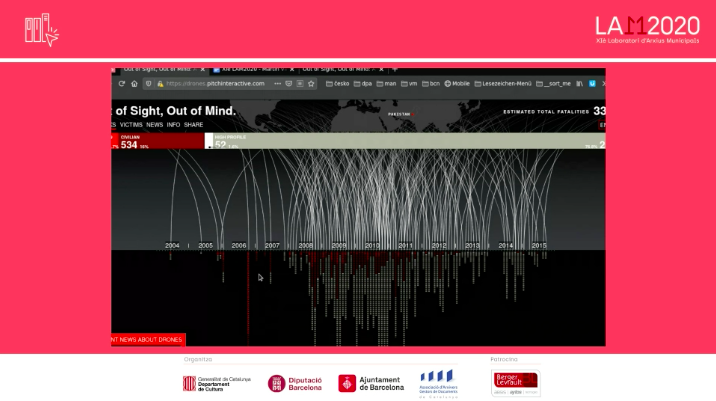This screenshot has width=716, height=401.
Task: Click the blue extension icon in toolbar
Action: point(592,84)
